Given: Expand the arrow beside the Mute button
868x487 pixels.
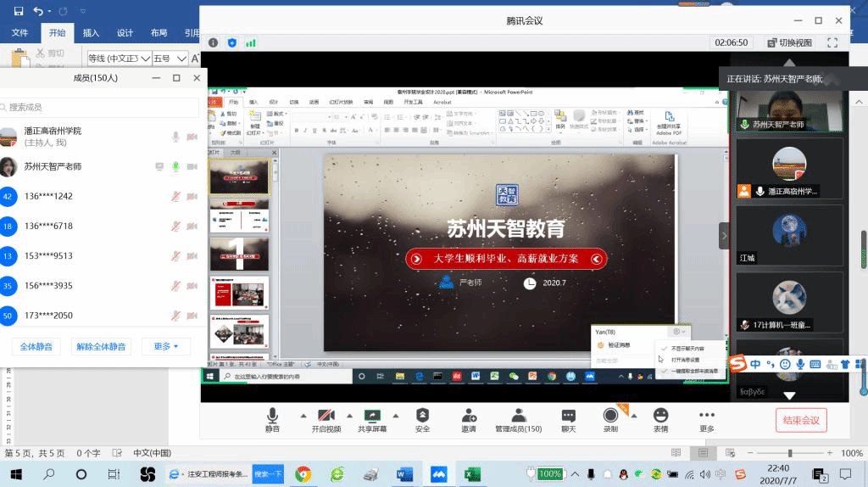Looking at the screenshot, I should pos(303,415).
